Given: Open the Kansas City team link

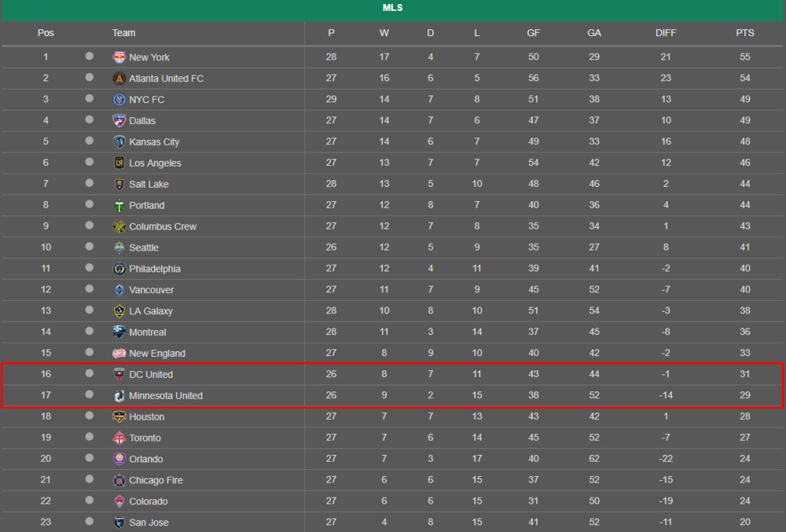Looking at the screenshot, I should coord(154,141).
